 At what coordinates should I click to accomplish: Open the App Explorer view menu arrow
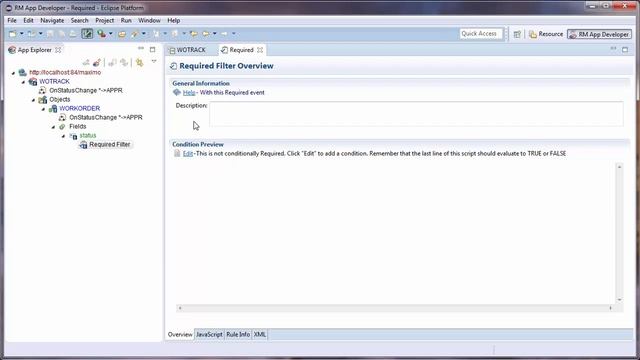coord(154,62)
